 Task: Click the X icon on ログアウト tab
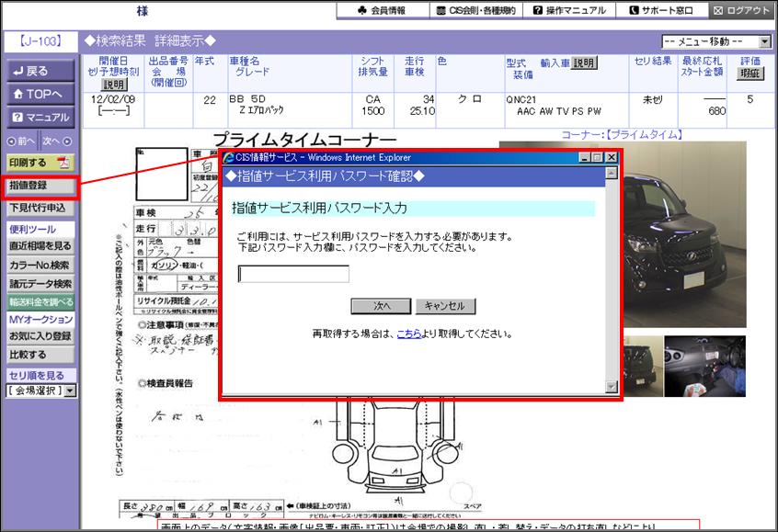coord(718,10)
